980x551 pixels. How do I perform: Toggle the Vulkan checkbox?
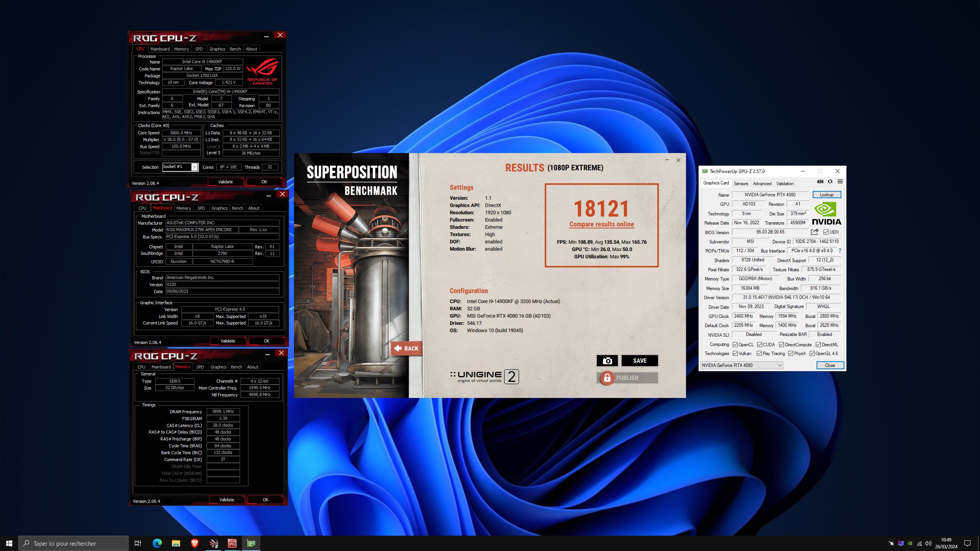(735, 354)
